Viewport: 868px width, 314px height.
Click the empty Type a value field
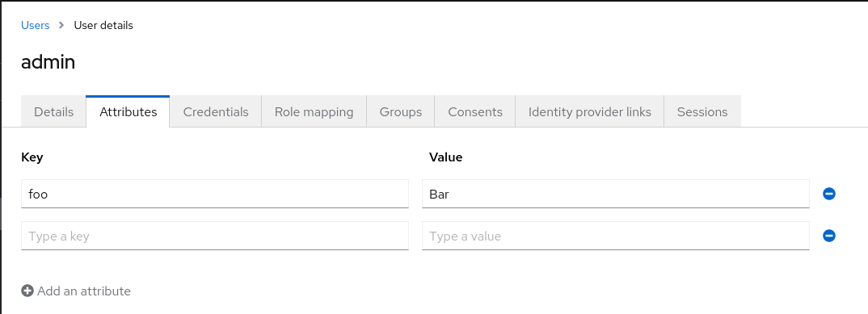click(616, 236)
